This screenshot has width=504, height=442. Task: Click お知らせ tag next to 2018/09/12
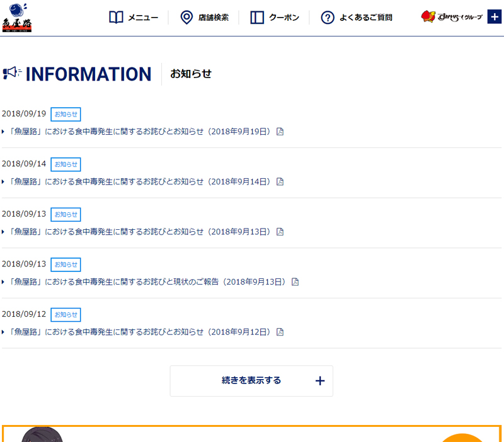click(x=66, y=315)
